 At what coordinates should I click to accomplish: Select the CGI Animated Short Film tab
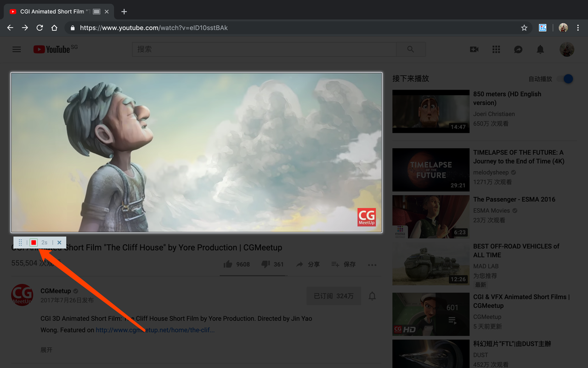57,11
